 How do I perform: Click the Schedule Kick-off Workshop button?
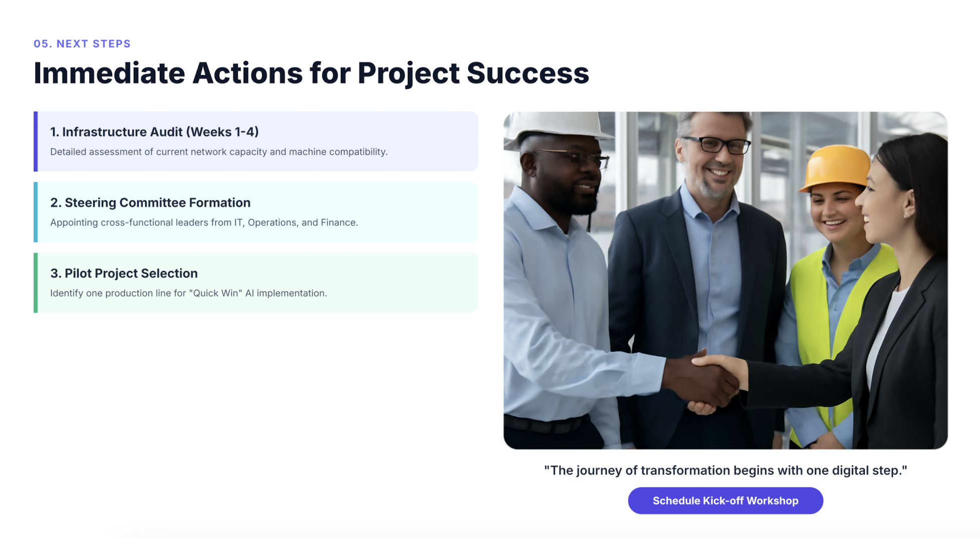(725, 500)
